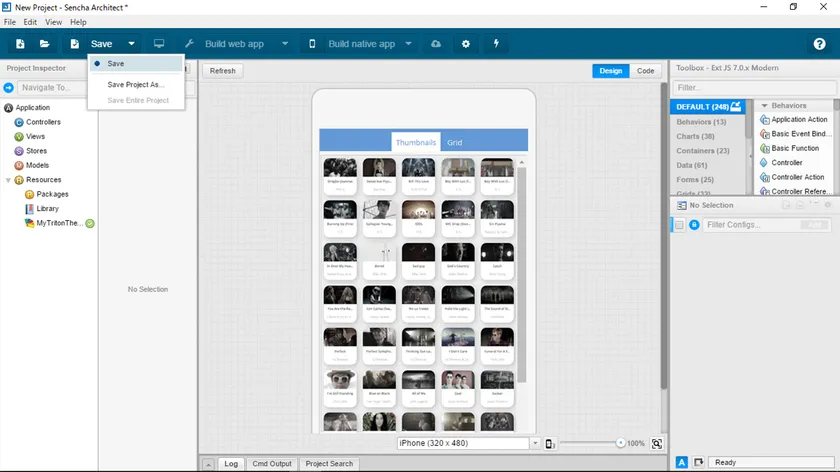
Task: Click the Publish cloud upload icon
Action: (435, 44)
